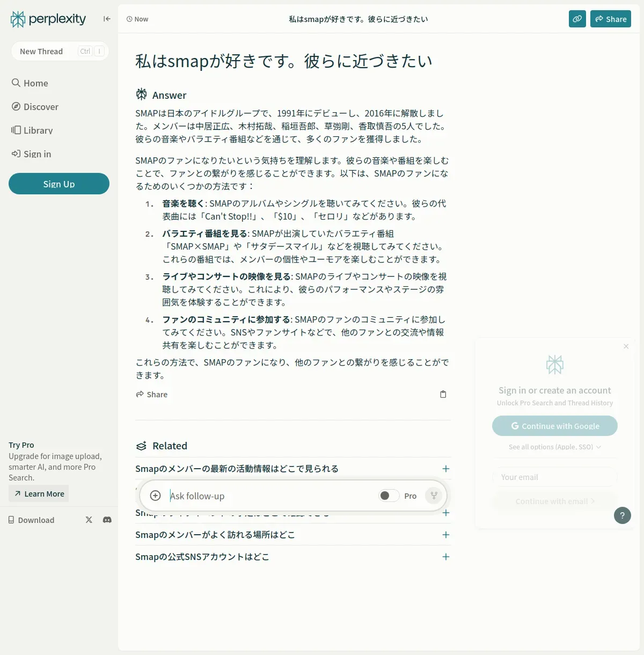Expand related question 公式SNSアカウントはどこ
This screenshot has height=655, width=644.
445,557
